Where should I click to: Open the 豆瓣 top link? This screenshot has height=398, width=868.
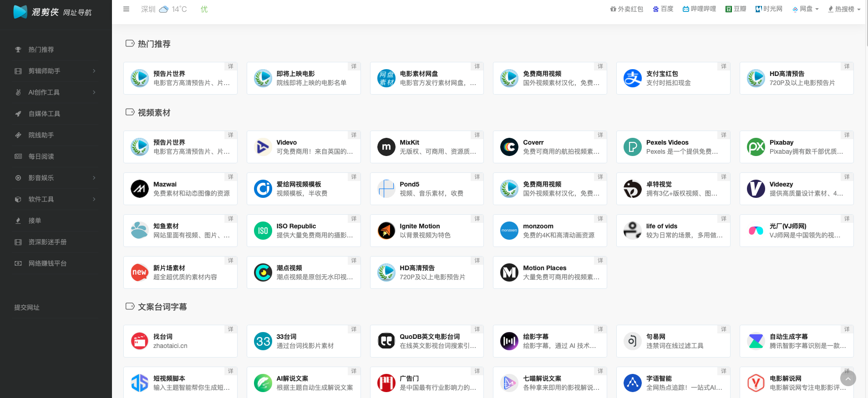point(736,9)
